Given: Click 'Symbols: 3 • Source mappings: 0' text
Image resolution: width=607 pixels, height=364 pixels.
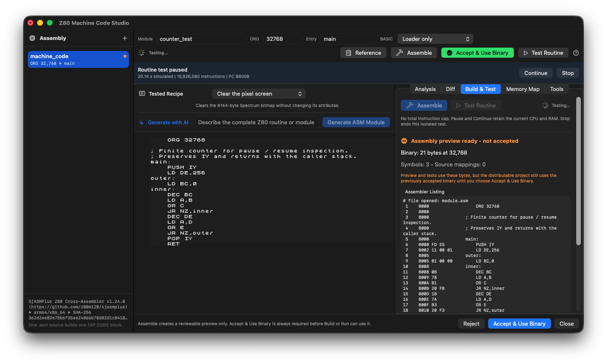Looking at the screenshot, I should click(x=443, y=165).
